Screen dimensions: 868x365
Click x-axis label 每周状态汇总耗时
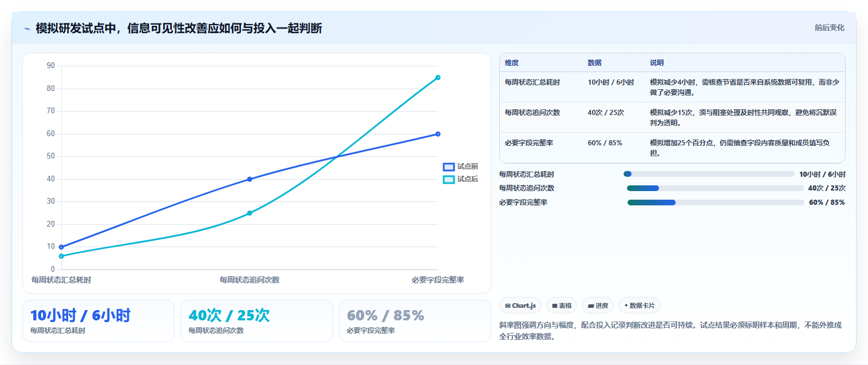click(61, 280)
